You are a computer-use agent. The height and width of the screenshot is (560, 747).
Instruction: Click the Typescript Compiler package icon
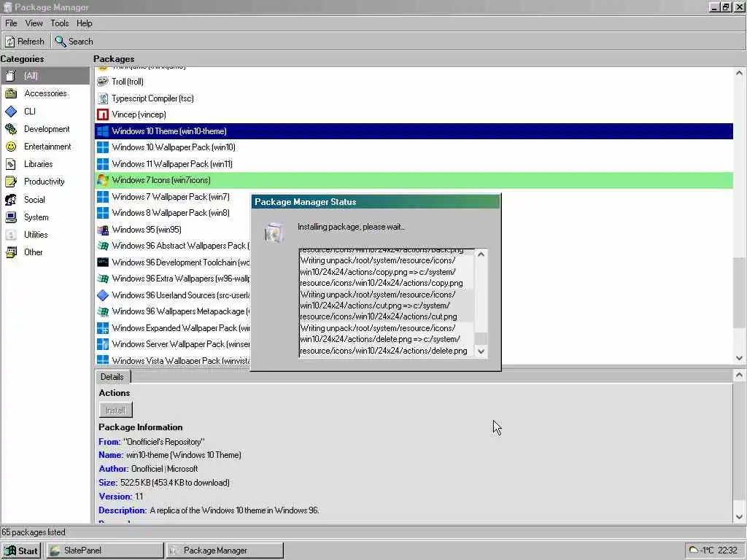point(102,98)
